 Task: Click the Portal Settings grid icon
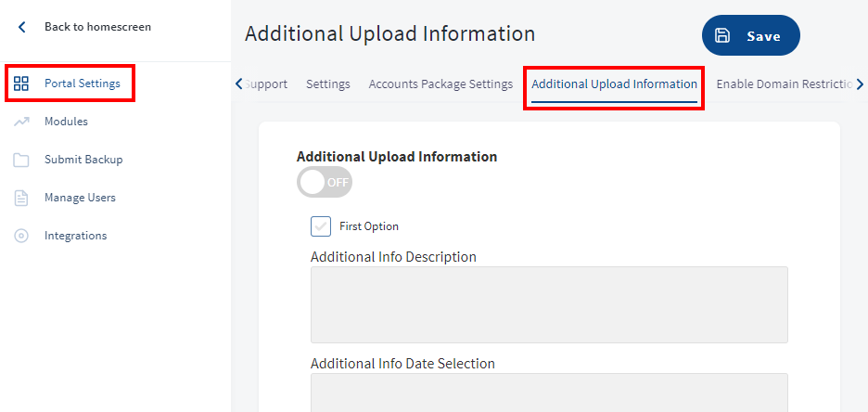[x=21, y=84]
